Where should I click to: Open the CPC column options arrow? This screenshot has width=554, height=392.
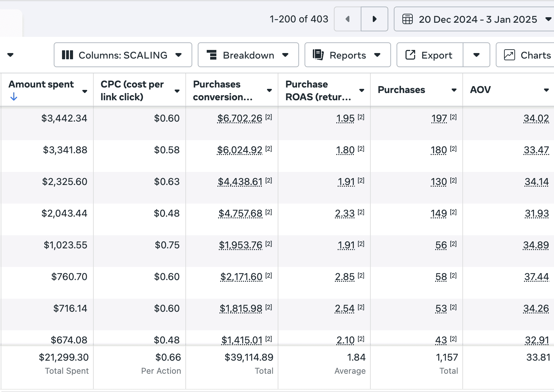tap(177, 91)
